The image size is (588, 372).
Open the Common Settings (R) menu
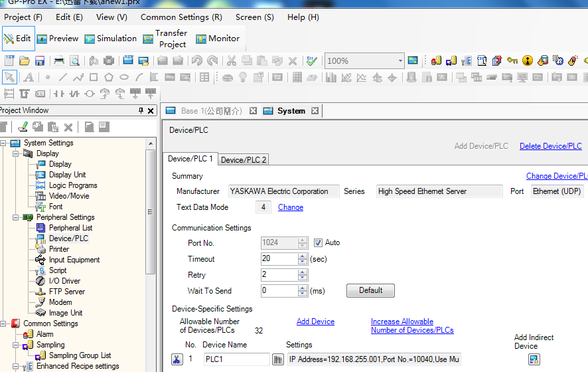(181, 17)
